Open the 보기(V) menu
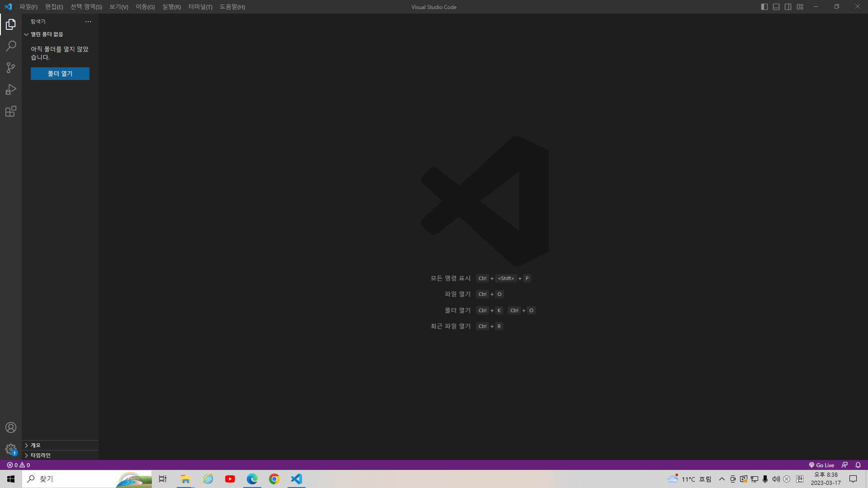The image size is (868, 488). coord(119,7)
